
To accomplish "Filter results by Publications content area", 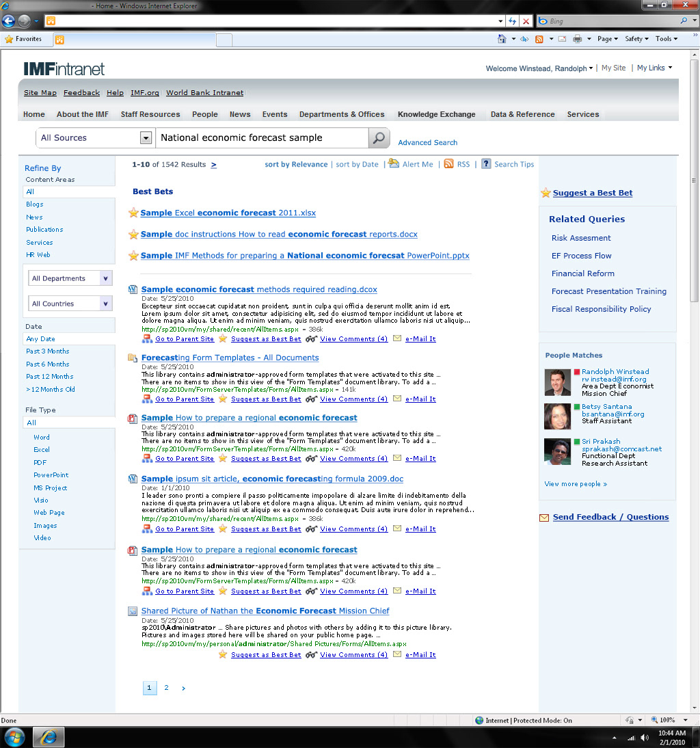I will click(x=44, y=230).
